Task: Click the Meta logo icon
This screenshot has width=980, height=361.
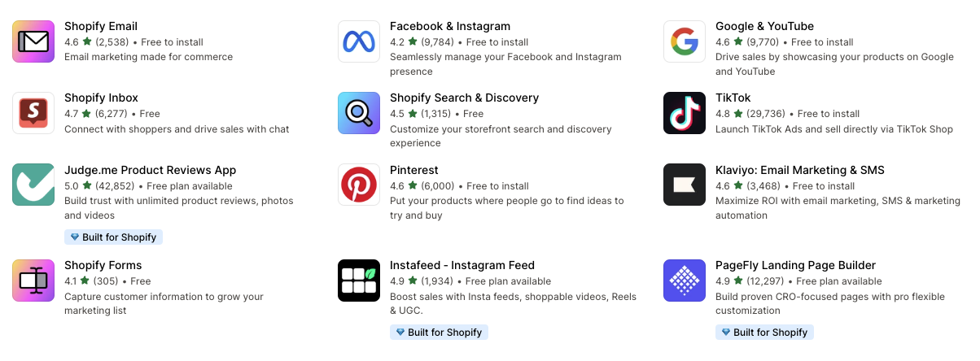Action: point(359,41)
